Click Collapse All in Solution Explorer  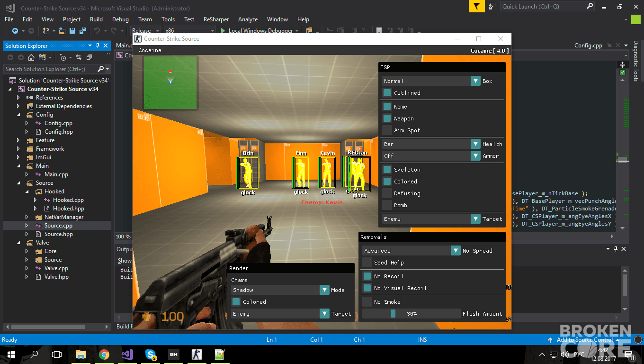[x=89, y=57]
